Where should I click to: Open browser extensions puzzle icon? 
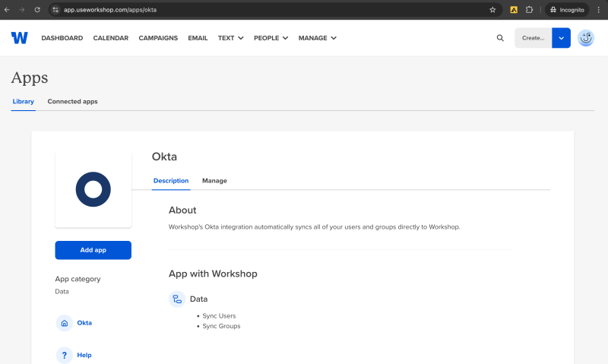coord(529,10)
